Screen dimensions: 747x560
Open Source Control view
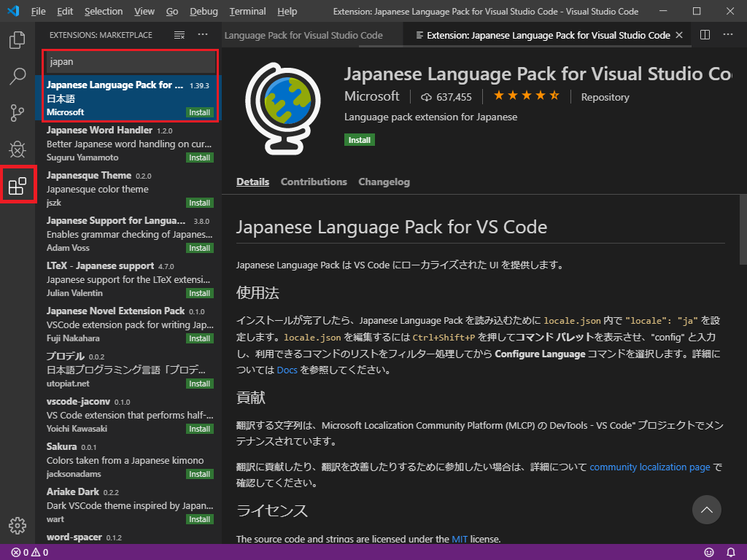tap(18, 113)
